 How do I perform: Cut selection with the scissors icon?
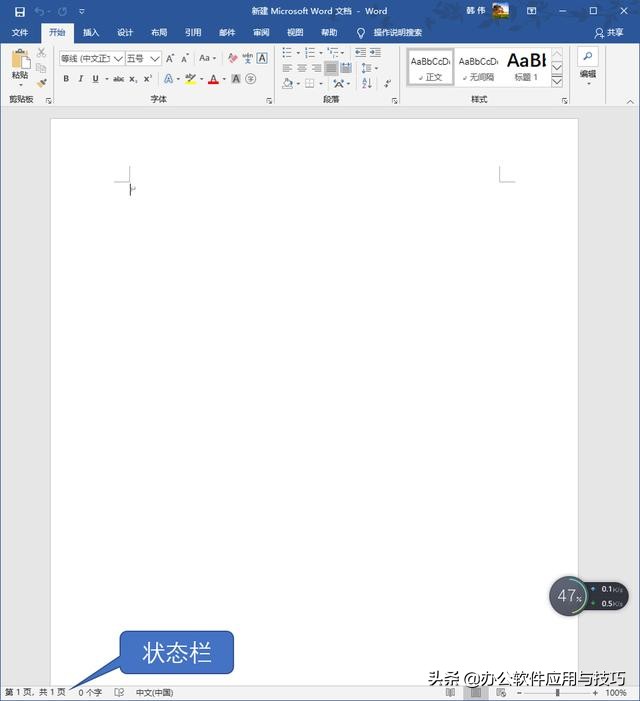coord(41,53)
